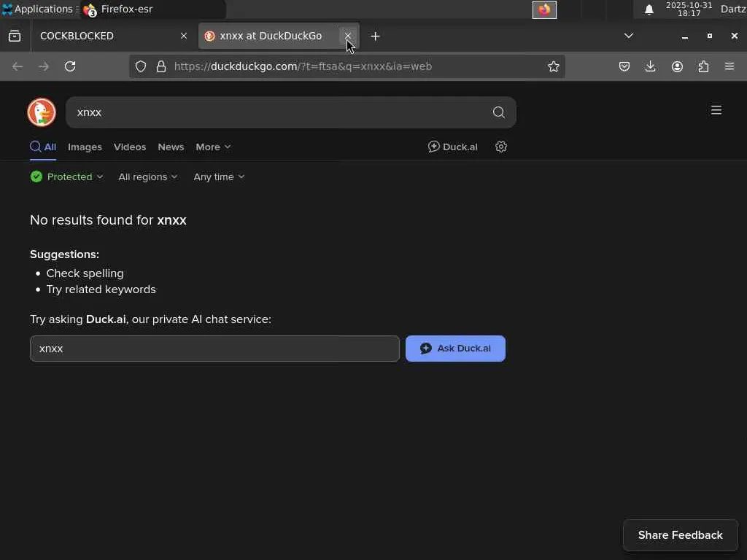Open Firefox application menu
Screen dimensions: 747x560
point(729,66)
